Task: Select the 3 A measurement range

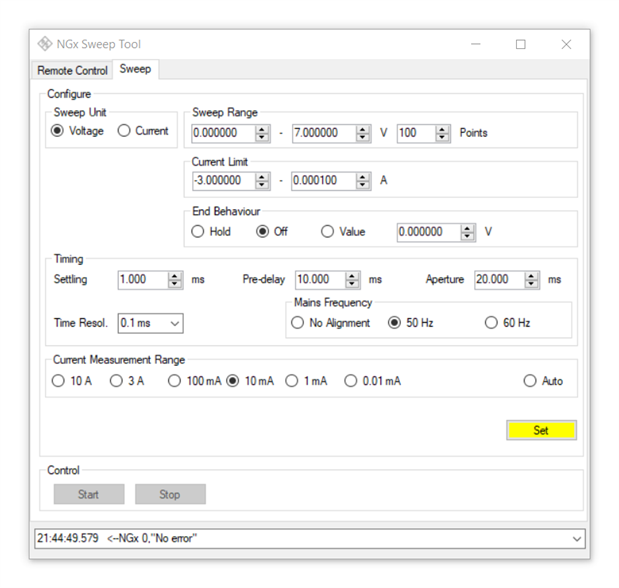Action: click(127, 381)
